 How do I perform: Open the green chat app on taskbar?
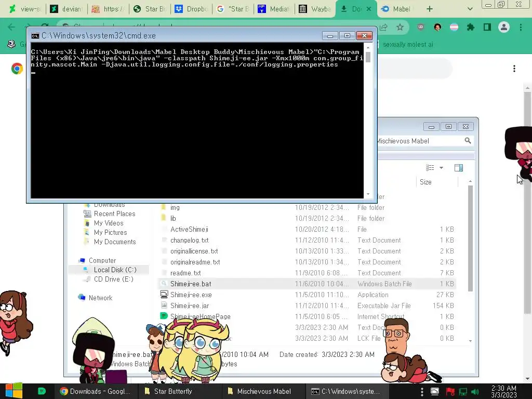42,391
